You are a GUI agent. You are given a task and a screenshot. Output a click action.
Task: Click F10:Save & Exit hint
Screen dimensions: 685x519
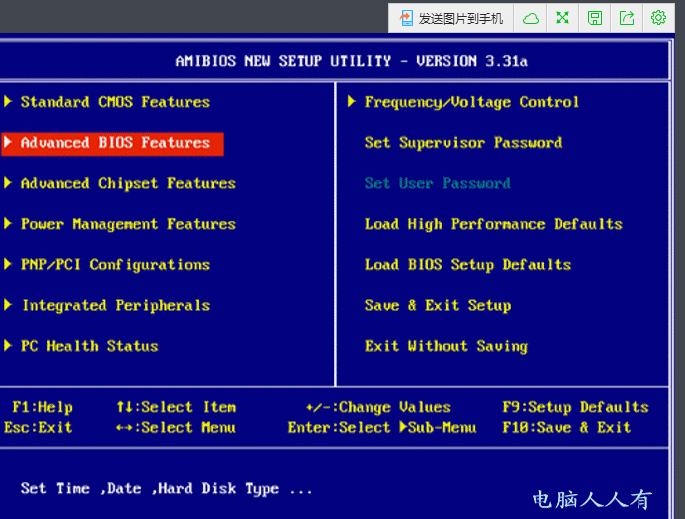coord(567,427)
